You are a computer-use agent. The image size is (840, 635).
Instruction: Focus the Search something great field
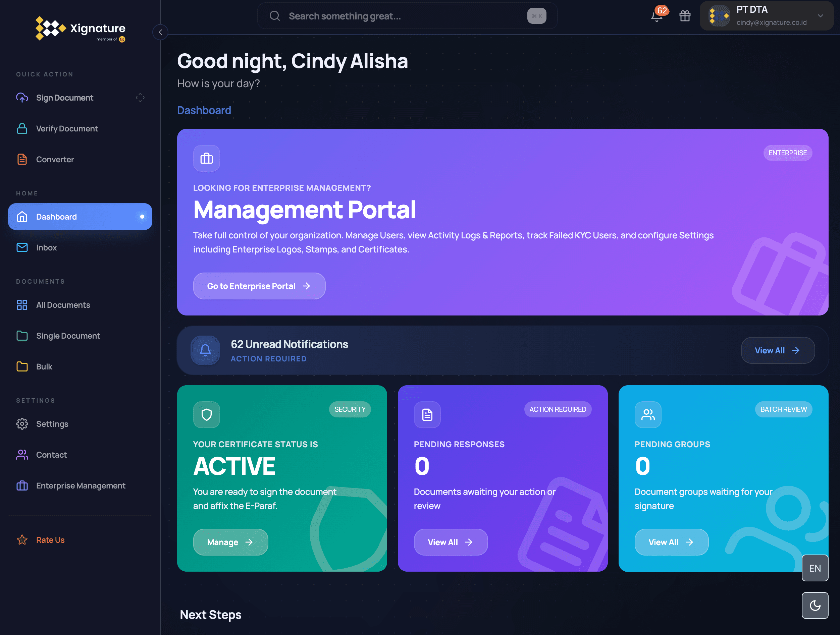(407, 16)
